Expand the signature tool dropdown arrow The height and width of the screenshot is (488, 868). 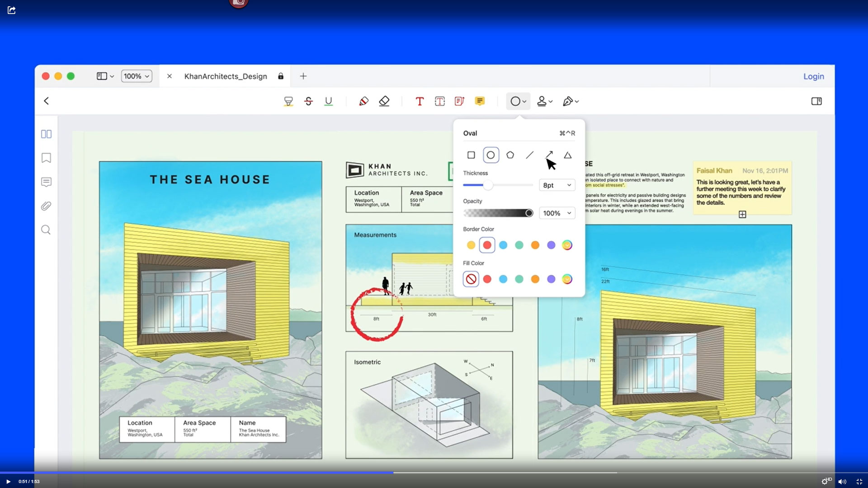(577, 102)
